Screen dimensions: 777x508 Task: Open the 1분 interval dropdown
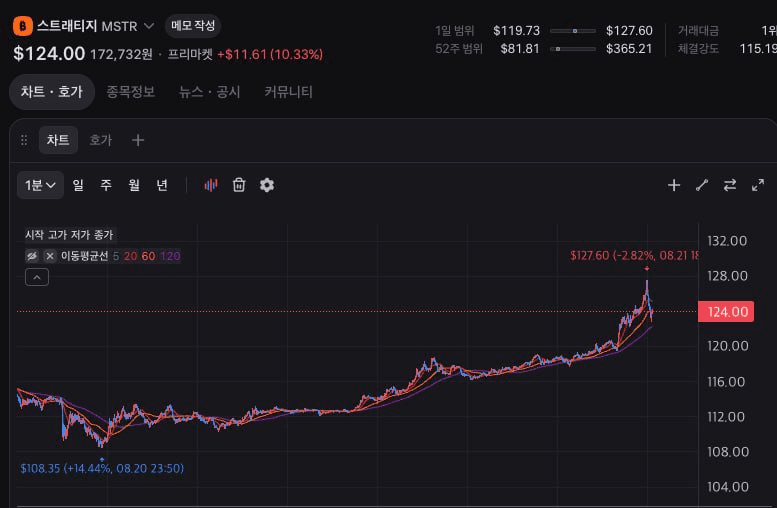40,185
